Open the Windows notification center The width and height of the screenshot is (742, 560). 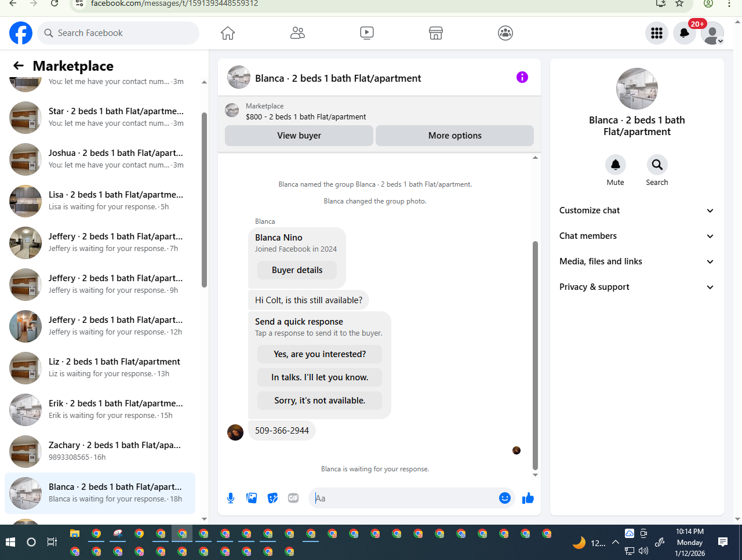(723, 542)
